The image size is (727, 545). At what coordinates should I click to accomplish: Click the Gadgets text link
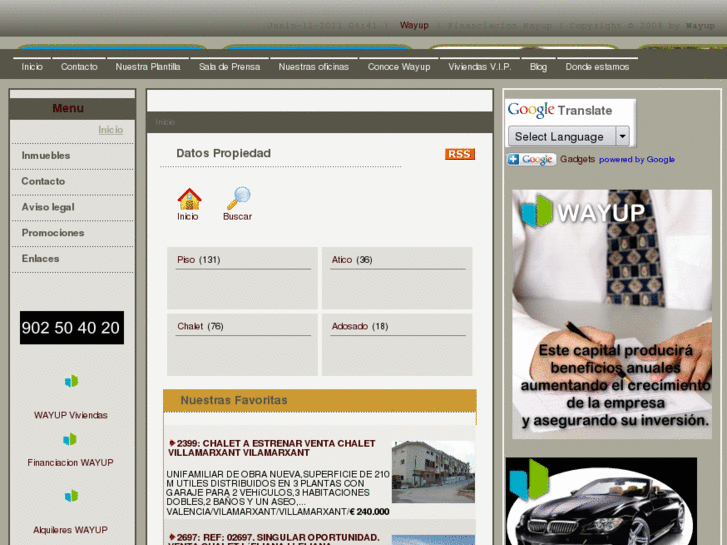pos(577,159)
